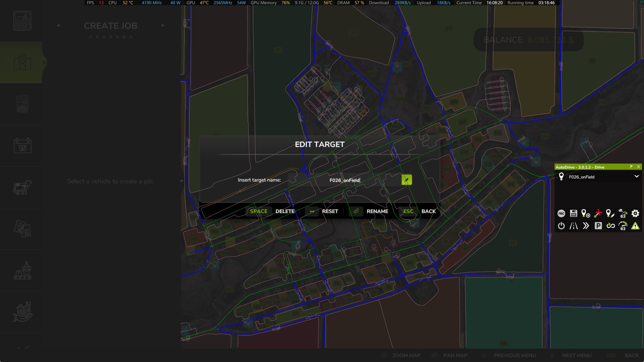Click RESET in the Edit Target dialog
This screenshot has width=644, height=362.
(330, 212)
